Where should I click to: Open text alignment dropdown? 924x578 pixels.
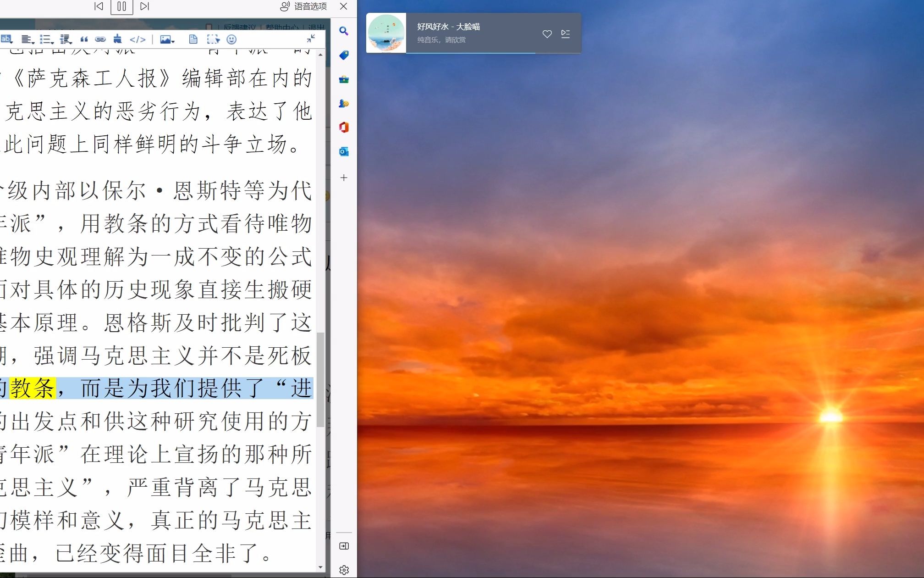[27, 39]
